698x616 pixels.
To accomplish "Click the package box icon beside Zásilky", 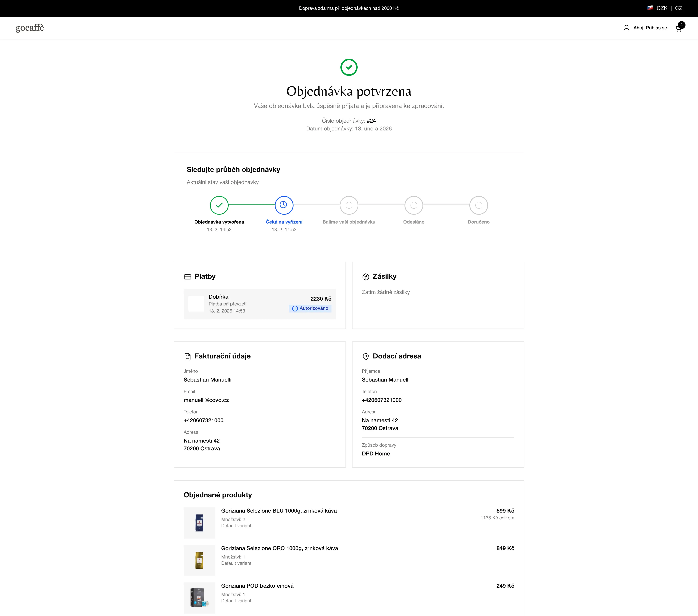I will [365, 277].
